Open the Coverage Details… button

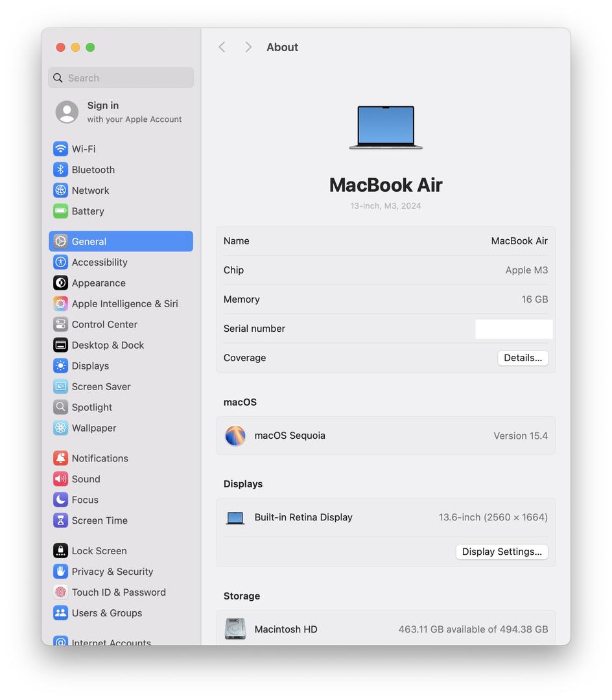(x=523, y=358)
